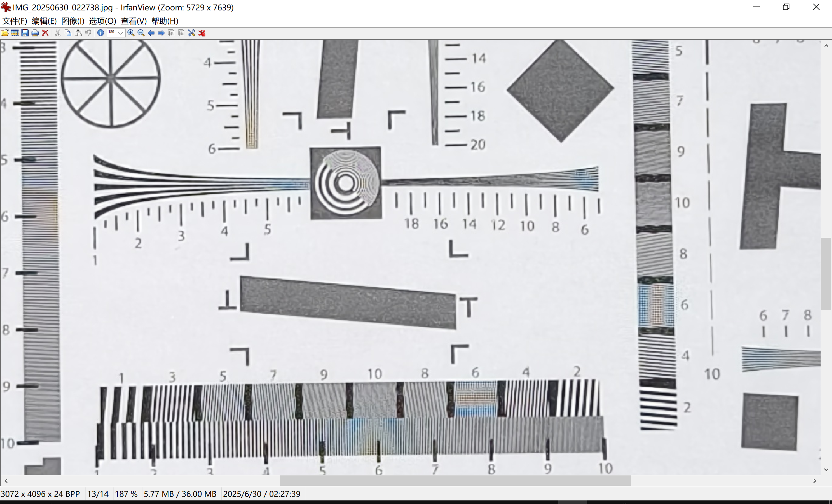Expand the zoom percentage dropdown

pyautogui.click(x=121, y=33)
